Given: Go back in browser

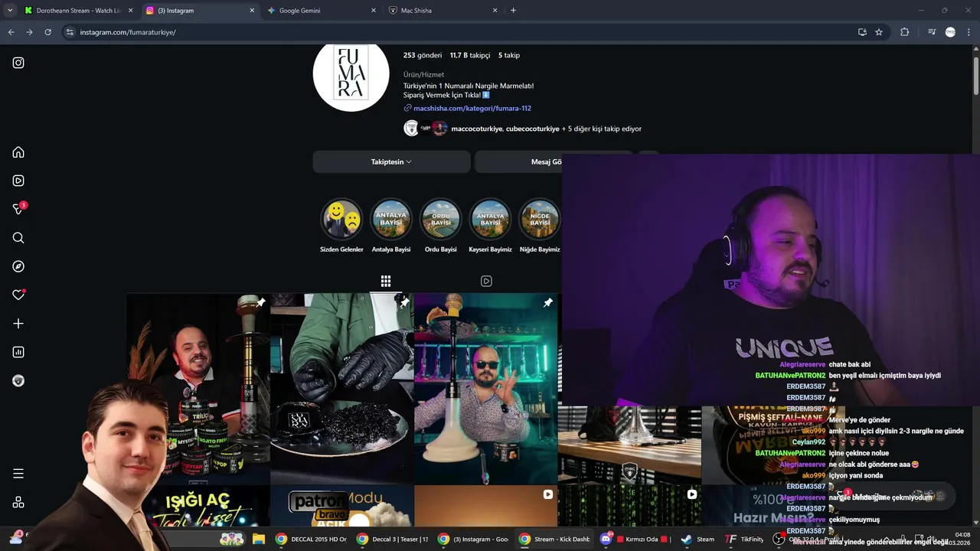Looking at the screenshot, I should (11, 32).
